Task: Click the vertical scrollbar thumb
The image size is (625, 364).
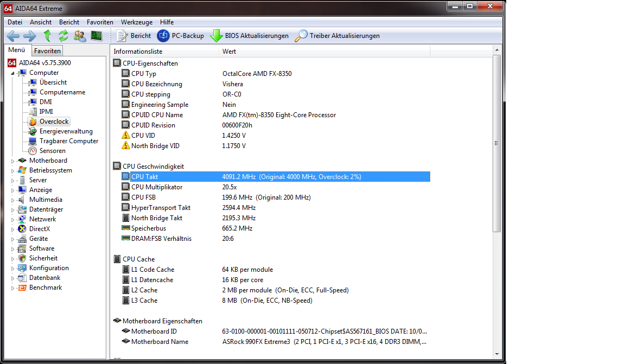Action: point(496,144)
